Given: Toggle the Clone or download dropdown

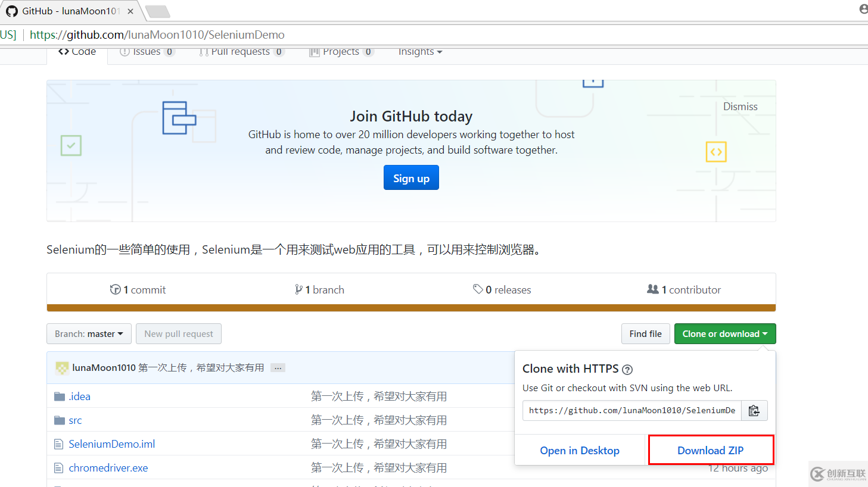Looking at the screenshot, I should 725,334.
